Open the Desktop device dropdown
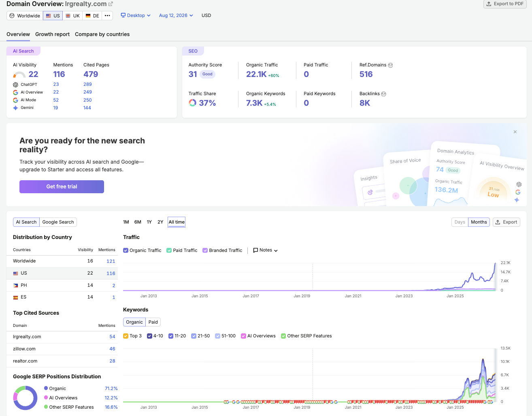Screen dimensions: 532x416 [136, 15]
